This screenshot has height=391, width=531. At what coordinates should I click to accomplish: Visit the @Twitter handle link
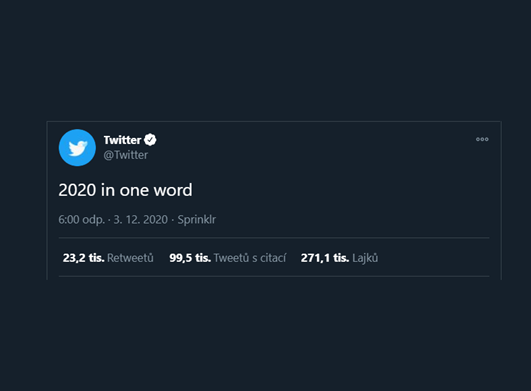tap(126, 155)
